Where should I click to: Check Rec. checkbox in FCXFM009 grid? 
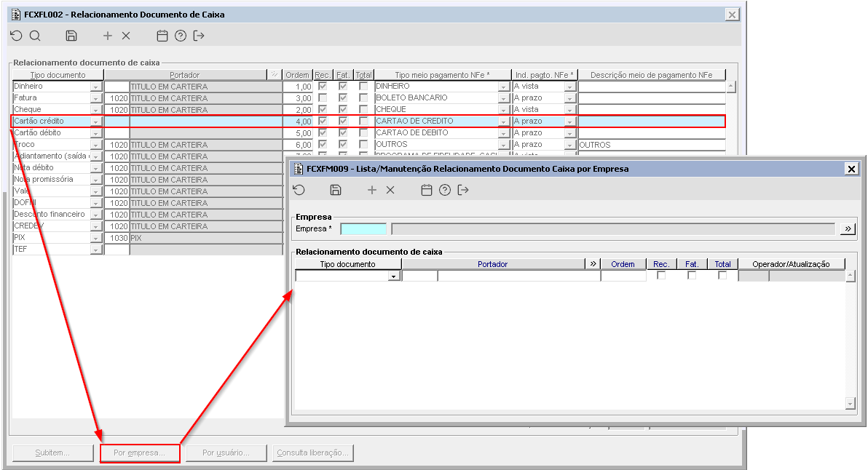tap(661, 275)
